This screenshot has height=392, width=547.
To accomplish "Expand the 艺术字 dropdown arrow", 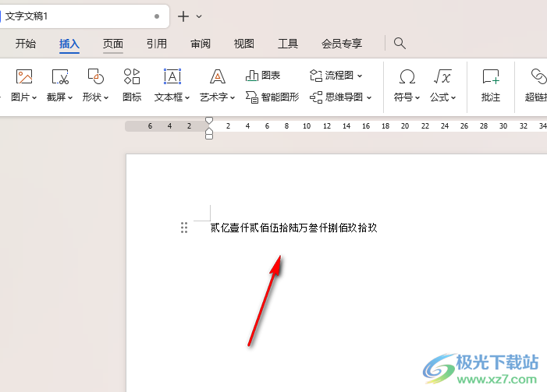I will [x=233, y=98].
